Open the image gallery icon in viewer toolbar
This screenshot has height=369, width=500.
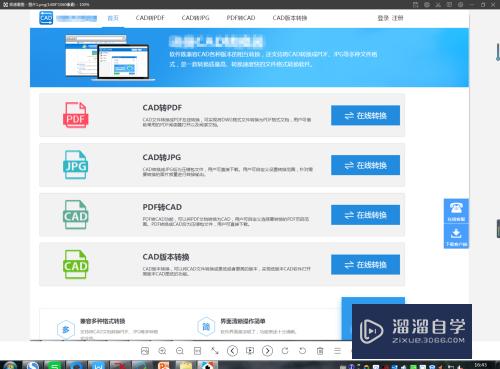coord(145,351)
